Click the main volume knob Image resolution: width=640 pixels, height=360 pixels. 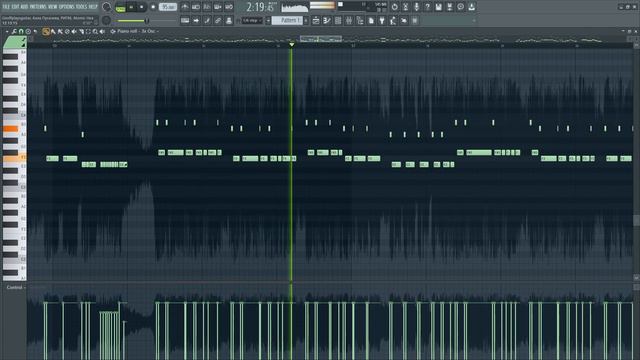click(x=106, y=7)
